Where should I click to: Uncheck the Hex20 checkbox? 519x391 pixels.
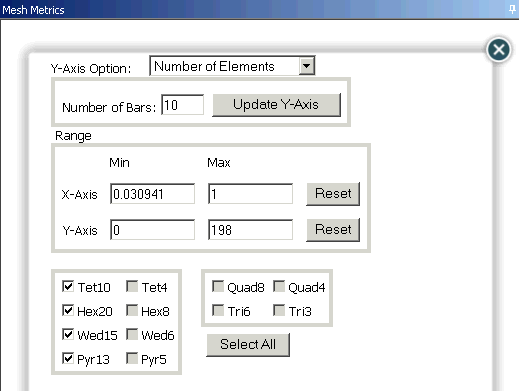point(68,310)
